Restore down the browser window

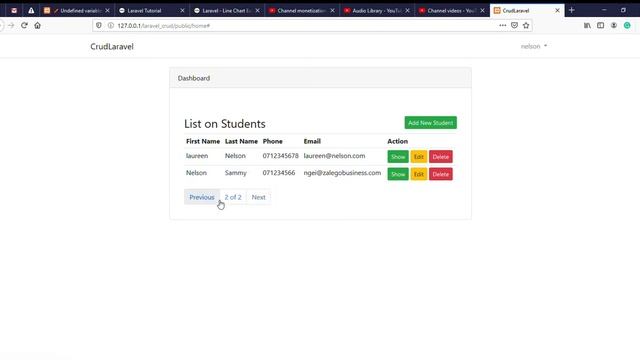point(623,10)
